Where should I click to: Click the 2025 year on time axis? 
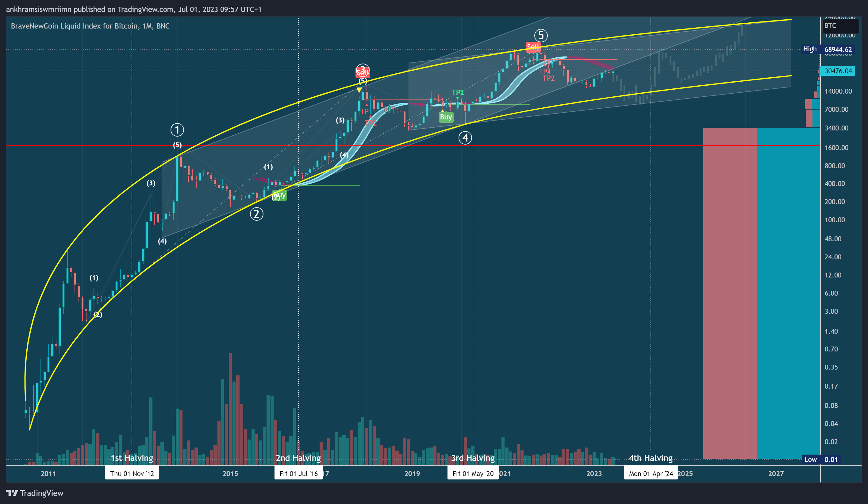685,473
